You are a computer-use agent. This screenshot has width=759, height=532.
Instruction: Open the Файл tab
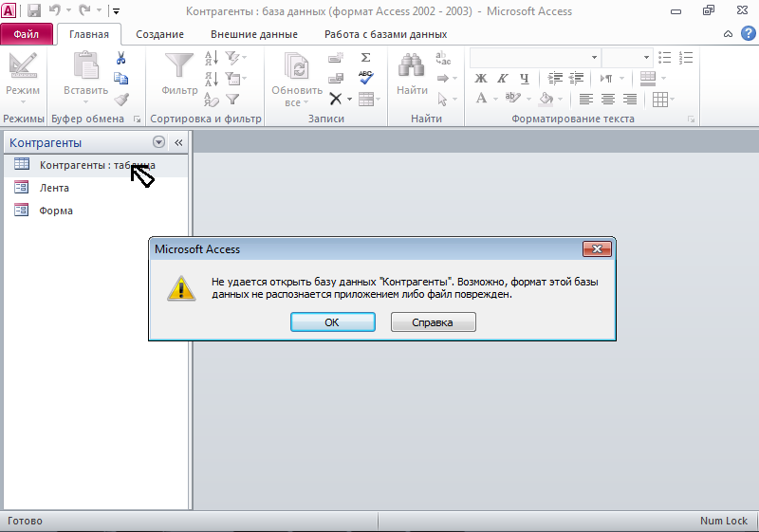point(27,34)
